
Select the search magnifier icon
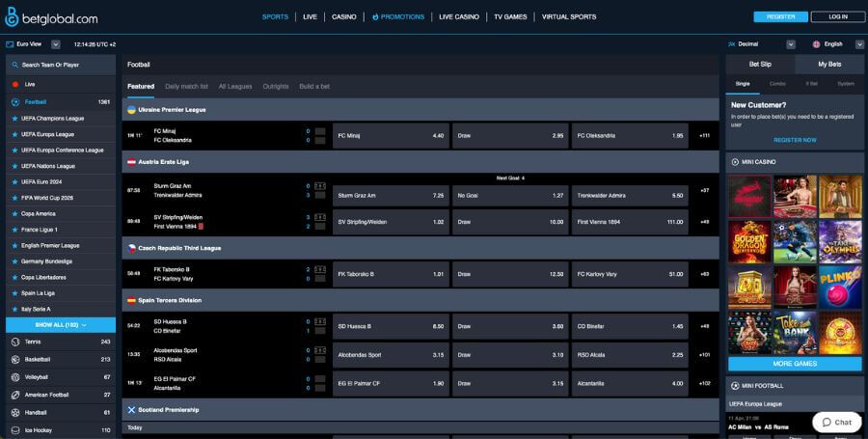14,65
